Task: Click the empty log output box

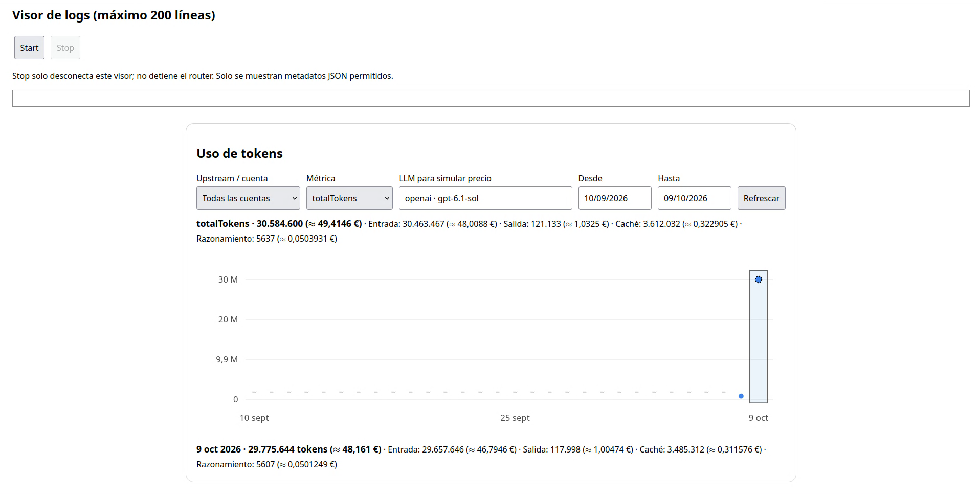Action: (491, 98)
